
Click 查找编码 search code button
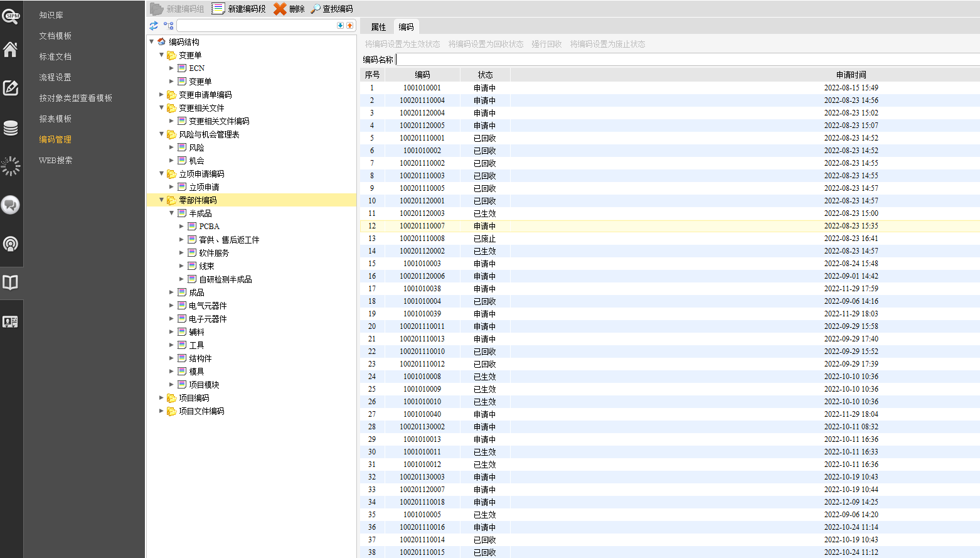[331, 9]
